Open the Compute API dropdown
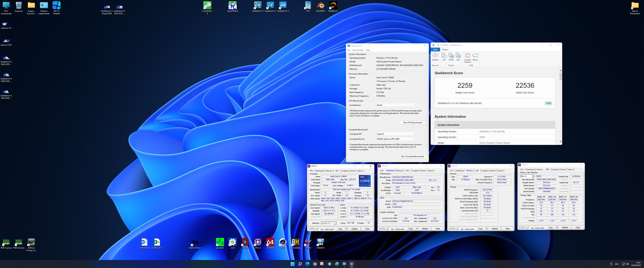Image resolution: width=644 pixels, height=268 pixels. pyautogui.click(x=396, y=134)
